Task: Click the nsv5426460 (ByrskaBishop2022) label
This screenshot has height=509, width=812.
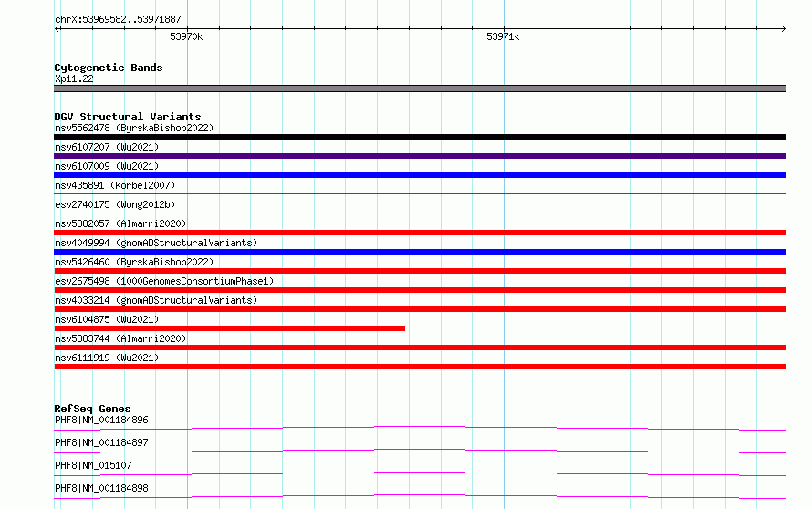Action: coord(134,262)
